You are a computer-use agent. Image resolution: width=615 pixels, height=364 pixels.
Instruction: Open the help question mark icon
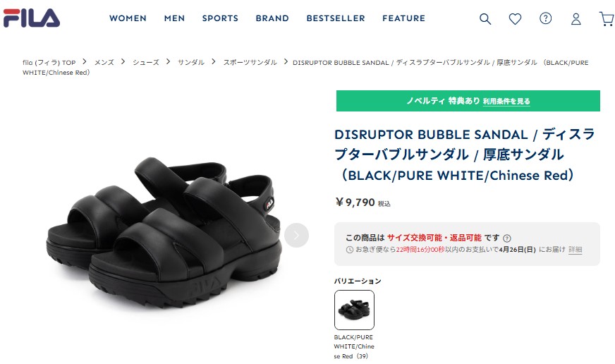tap(546, 18)
